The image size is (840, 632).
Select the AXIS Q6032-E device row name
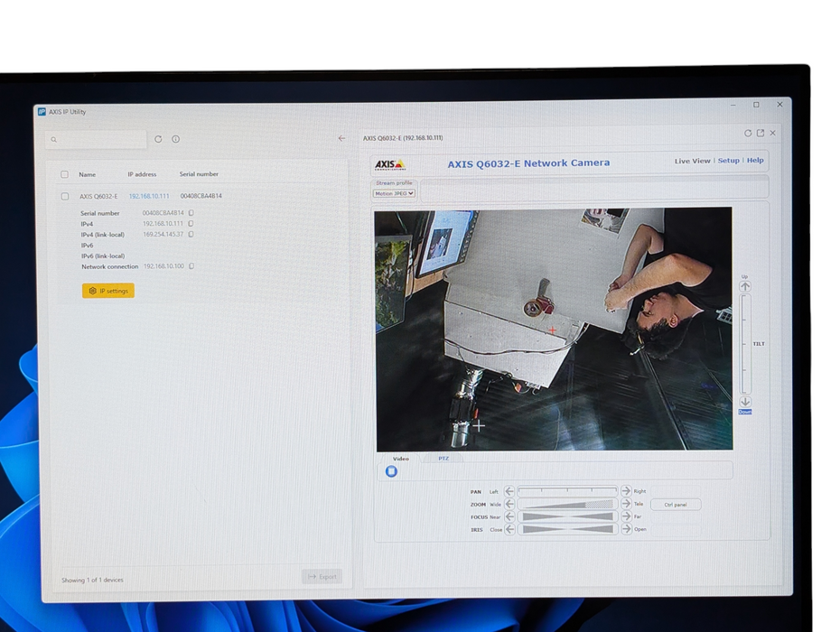point(98,197)
